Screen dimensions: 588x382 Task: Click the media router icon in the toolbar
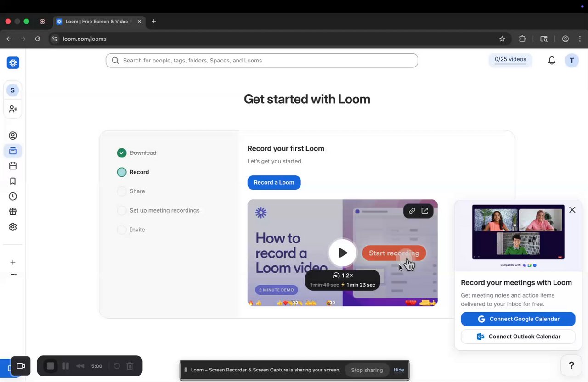[544, 39]
